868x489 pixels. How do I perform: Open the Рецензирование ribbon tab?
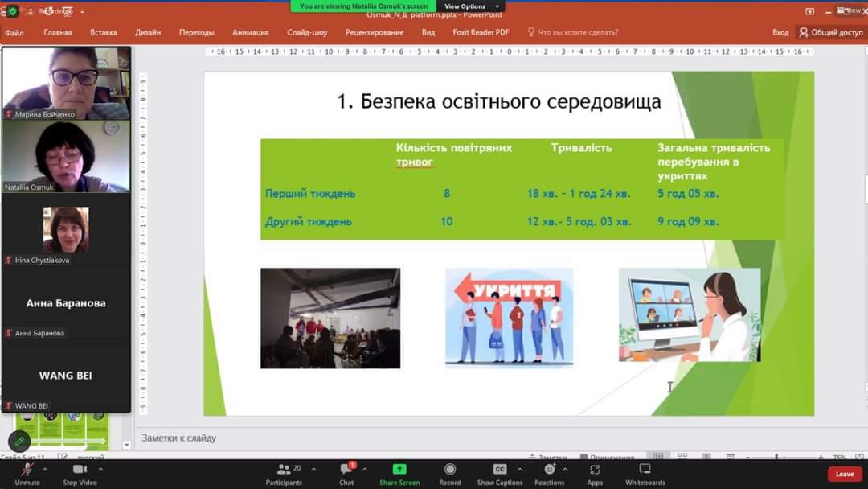tap(375, 33)
